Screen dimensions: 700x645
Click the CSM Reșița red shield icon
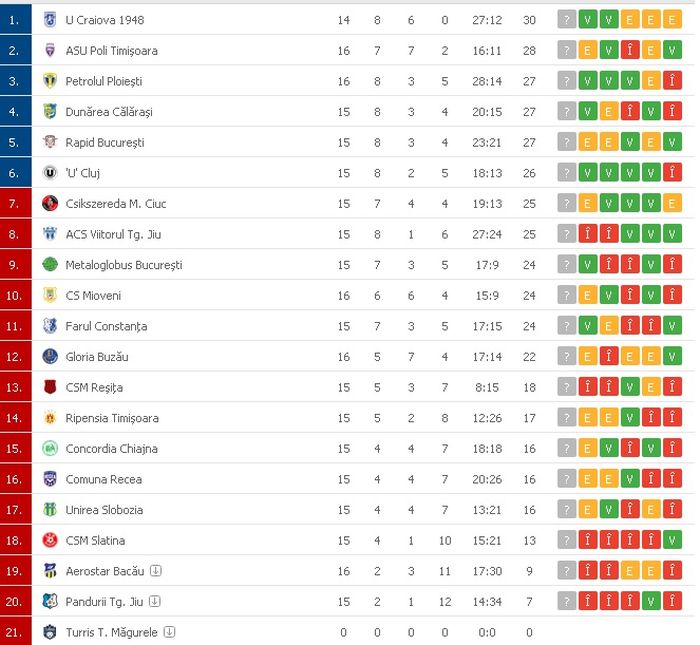pos(50,387)
